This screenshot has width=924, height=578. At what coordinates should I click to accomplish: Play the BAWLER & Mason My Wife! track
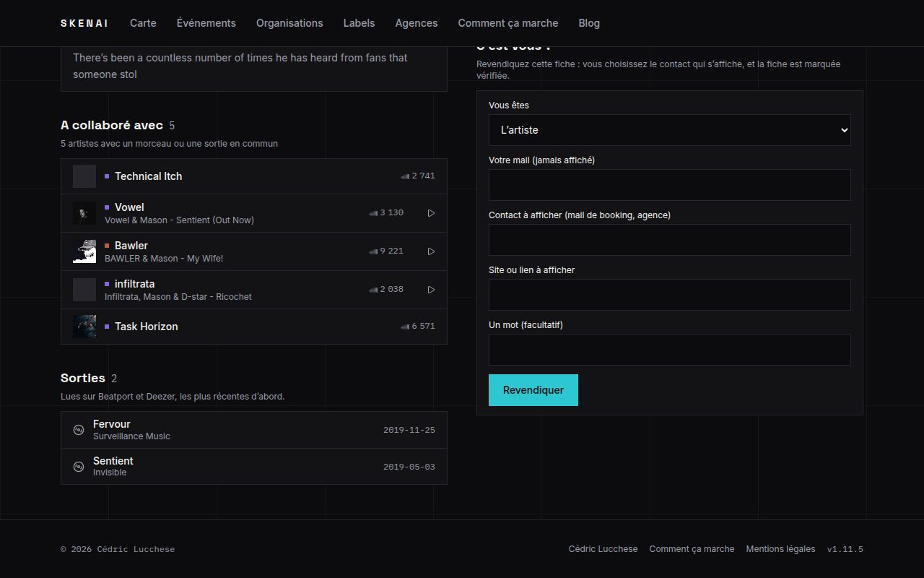coord(431,251)
